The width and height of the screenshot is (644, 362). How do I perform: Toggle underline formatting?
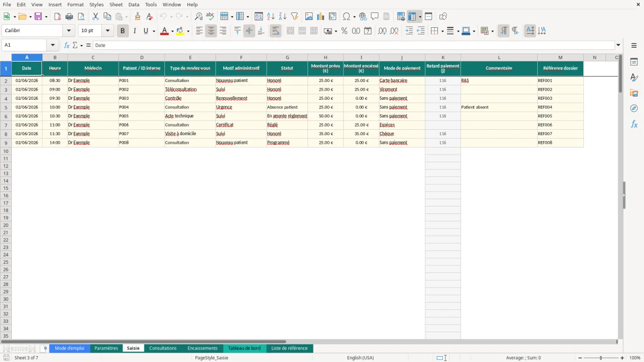[x=145, y=31]
